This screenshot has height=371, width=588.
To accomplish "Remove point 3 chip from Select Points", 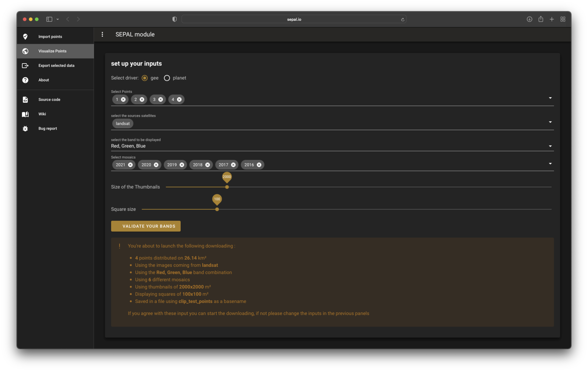I will [x=160, y=99].
